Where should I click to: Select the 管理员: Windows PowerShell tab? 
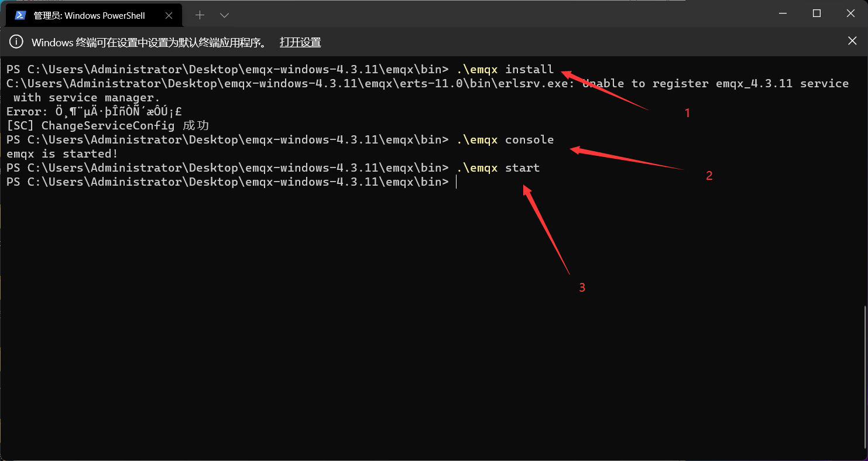click(x=94, y=15)
